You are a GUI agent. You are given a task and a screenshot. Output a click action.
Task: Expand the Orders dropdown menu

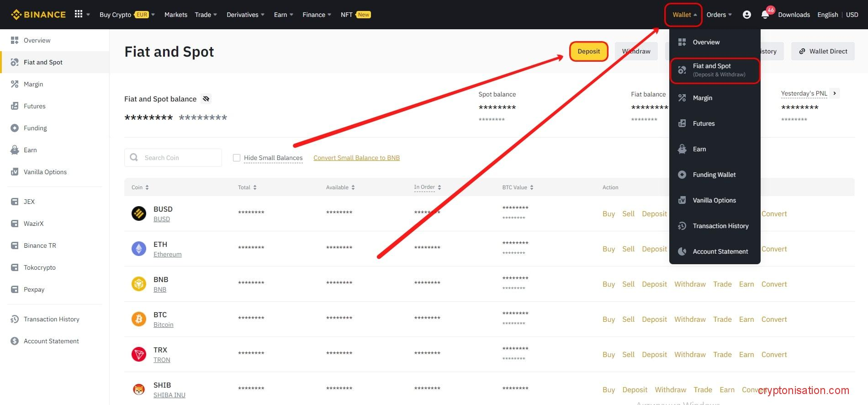click(719, 15)
